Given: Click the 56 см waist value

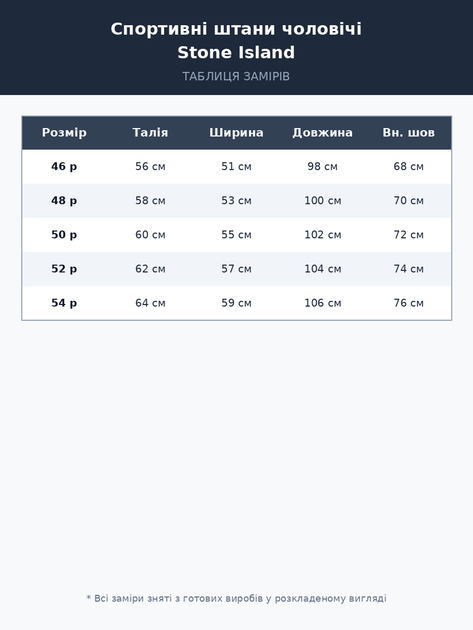Looking at the screenshot, I should click(150, 166).
